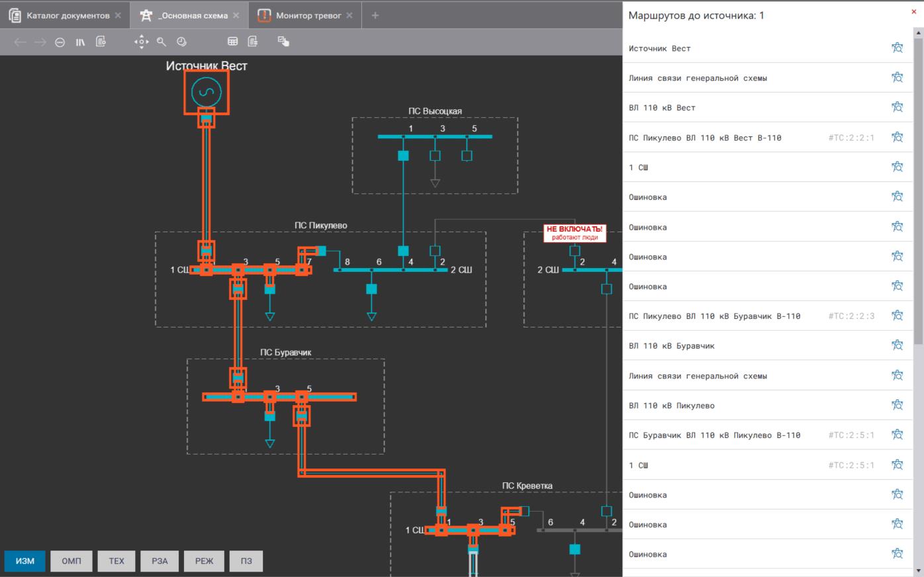This screenshot has width=924, height=577.
Task: Toggle the РЗА layer button
Action: click(160, 561)
